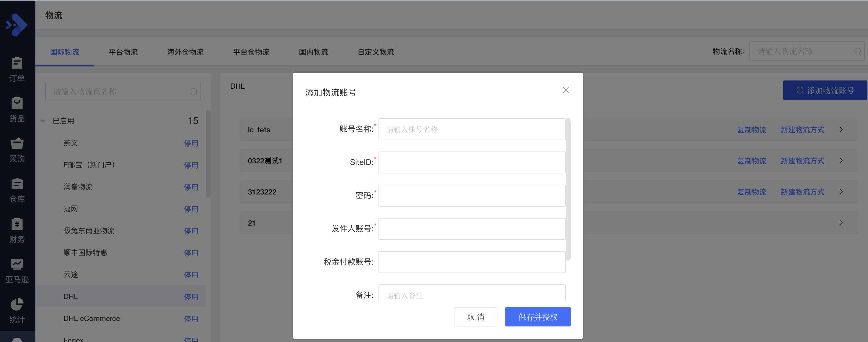868x342 pixels.
Task: Open the 订单 orders sidebar icon
Action: point(17,70)
